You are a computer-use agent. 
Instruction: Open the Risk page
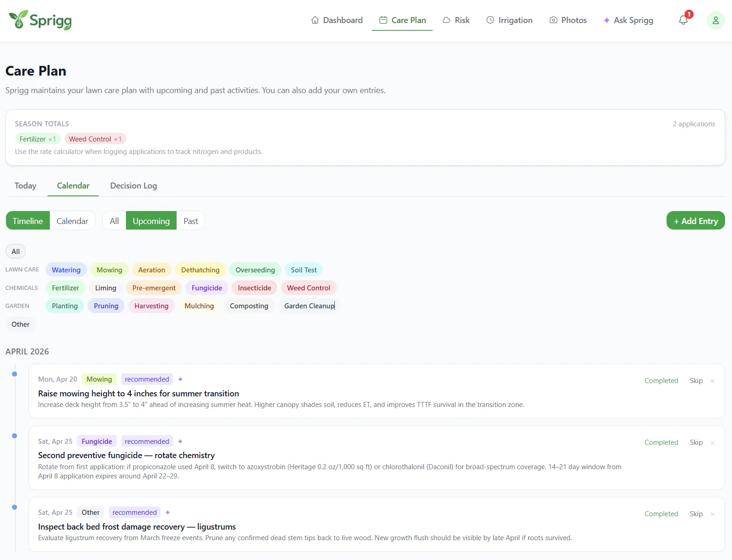pos(456,20)
